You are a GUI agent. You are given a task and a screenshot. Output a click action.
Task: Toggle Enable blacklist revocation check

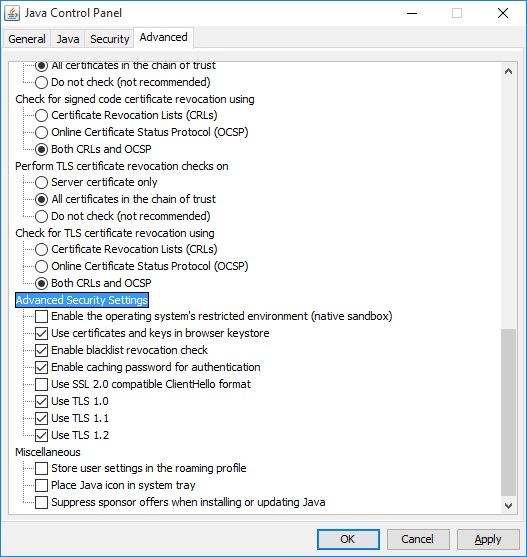pyautogui.click(x=42, y=350)
